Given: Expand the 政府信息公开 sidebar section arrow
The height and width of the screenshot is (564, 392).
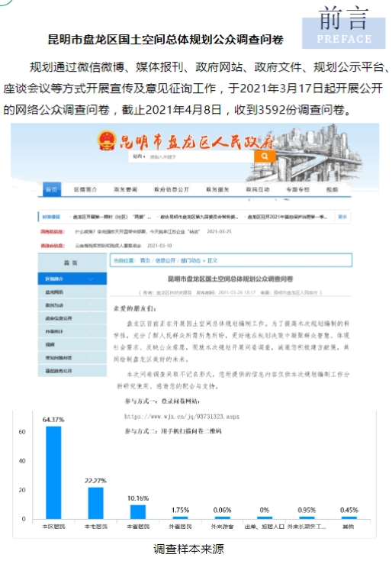Looking at the screenshot, I should (91, 318).
